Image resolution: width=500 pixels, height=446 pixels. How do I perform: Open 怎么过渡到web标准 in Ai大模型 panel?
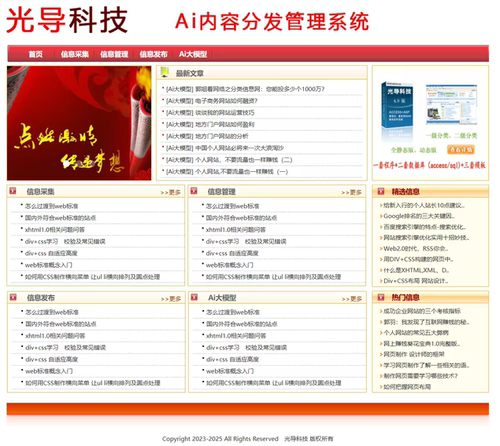point(233,312)
